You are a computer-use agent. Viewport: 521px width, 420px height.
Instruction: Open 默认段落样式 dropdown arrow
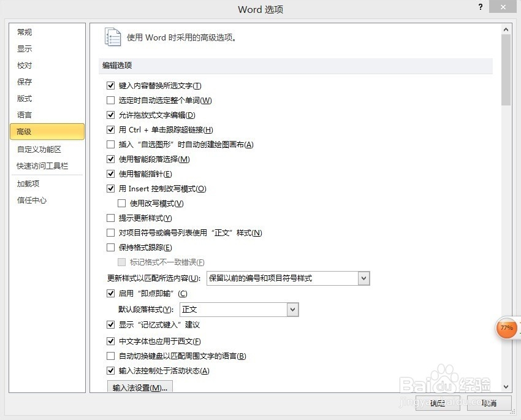click(x=293, y=310)
